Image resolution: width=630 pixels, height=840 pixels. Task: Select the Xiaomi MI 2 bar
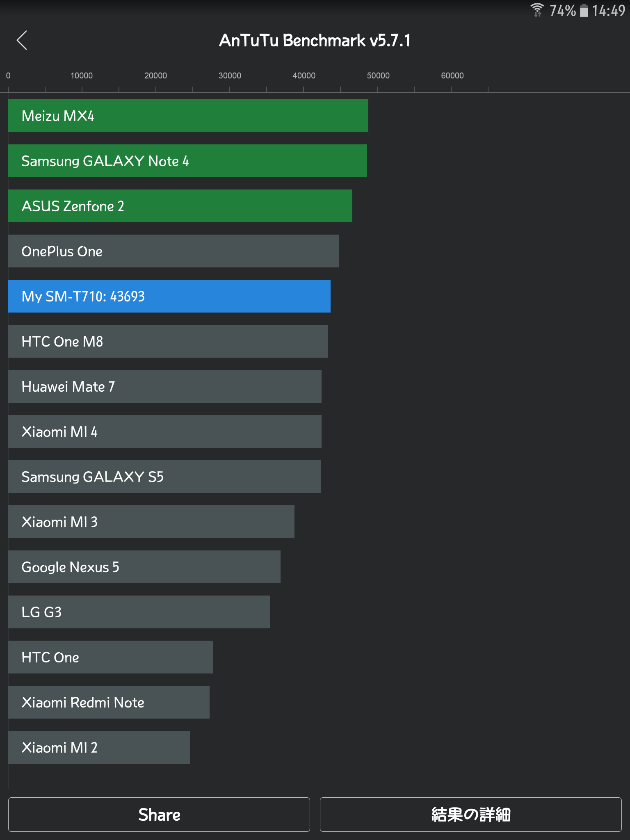[99, 747]
